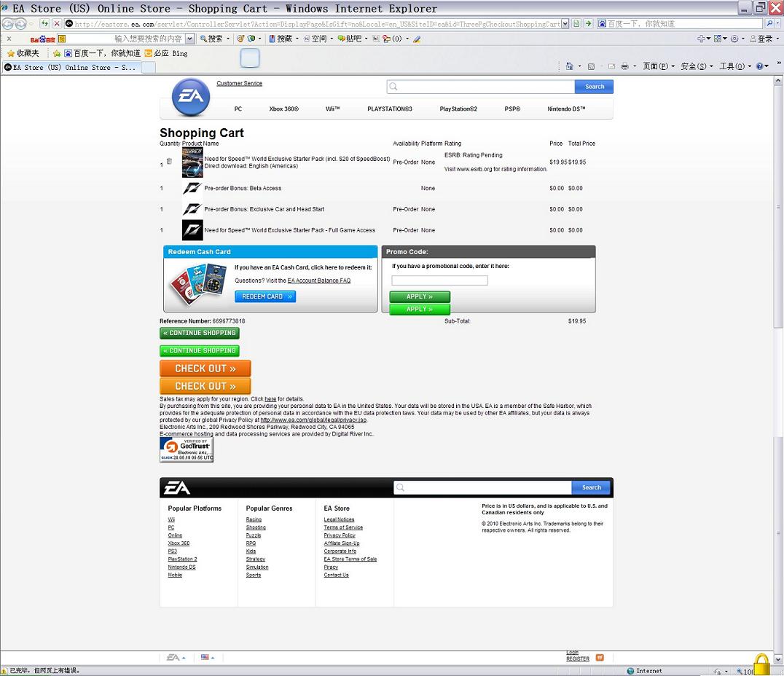Click the Stop loading X button

pos(57,24)
